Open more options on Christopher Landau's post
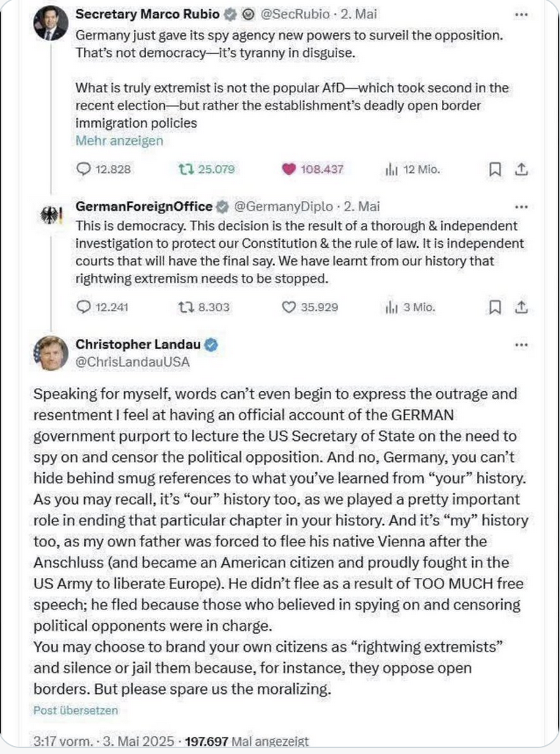 521,345
